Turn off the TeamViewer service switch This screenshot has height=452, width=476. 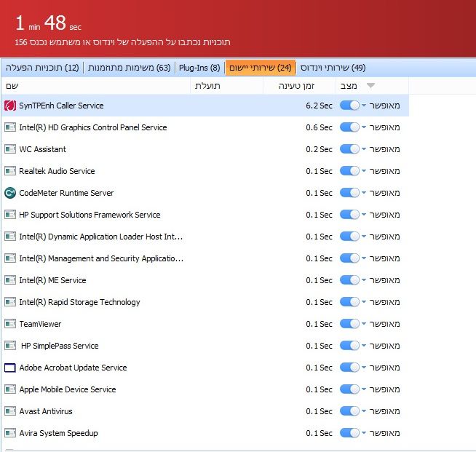[349, 324]
